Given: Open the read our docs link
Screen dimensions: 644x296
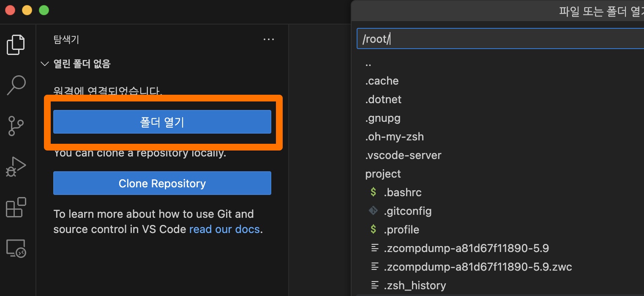Looking at the screenshot, I should coord(224,229).
